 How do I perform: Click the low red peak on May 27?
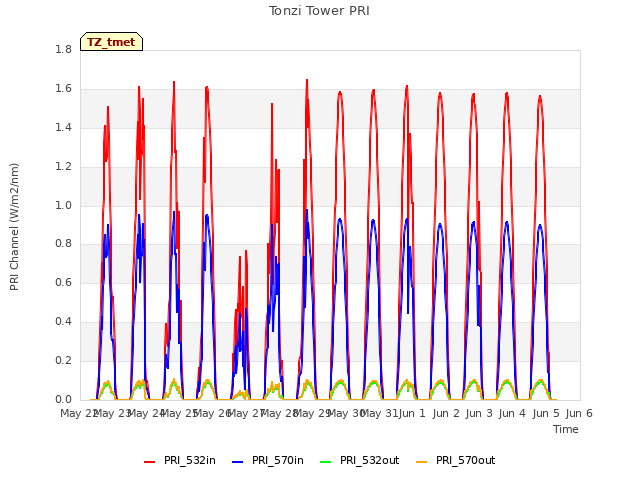tap(246, 251)
